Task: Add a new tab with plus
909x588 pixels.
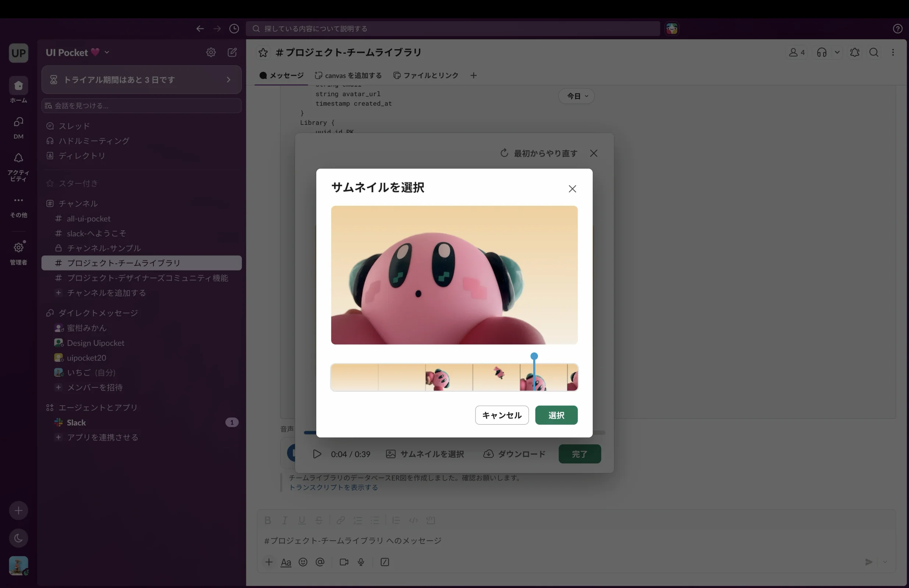Action: [473, 75]
